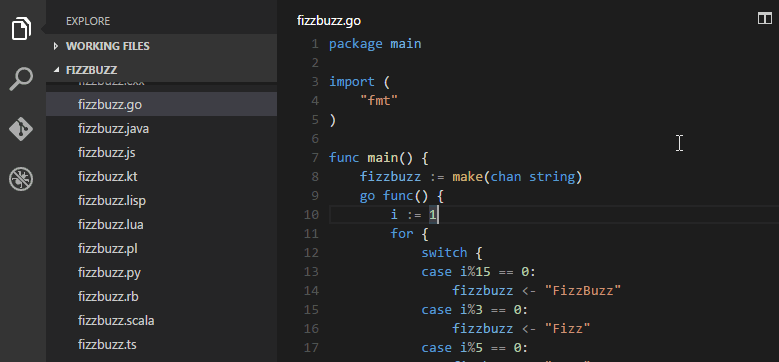The width and height of the screenshot is (779, 362).
Task: Open fizzbuzz.js file
Action: click(x=161, y=152)
